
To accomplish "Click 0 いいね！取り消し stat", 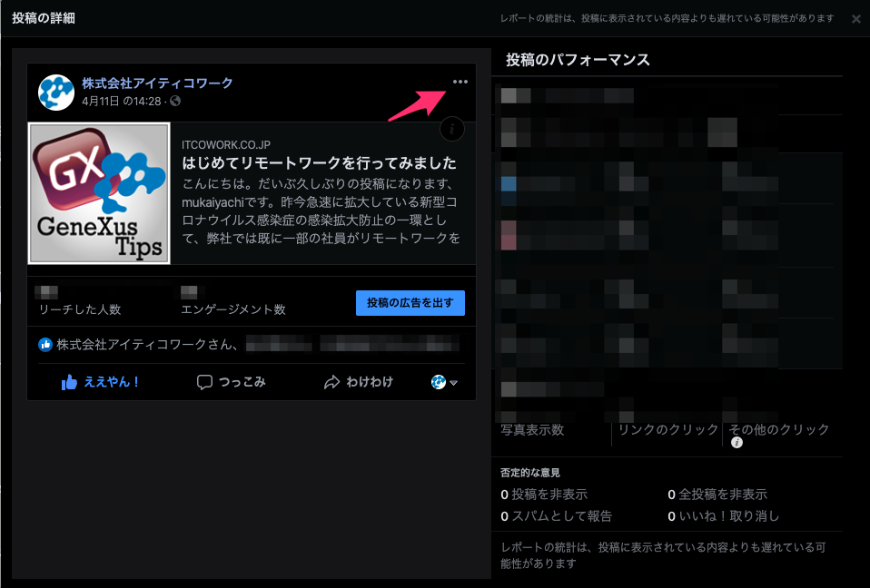I will 724,516.
